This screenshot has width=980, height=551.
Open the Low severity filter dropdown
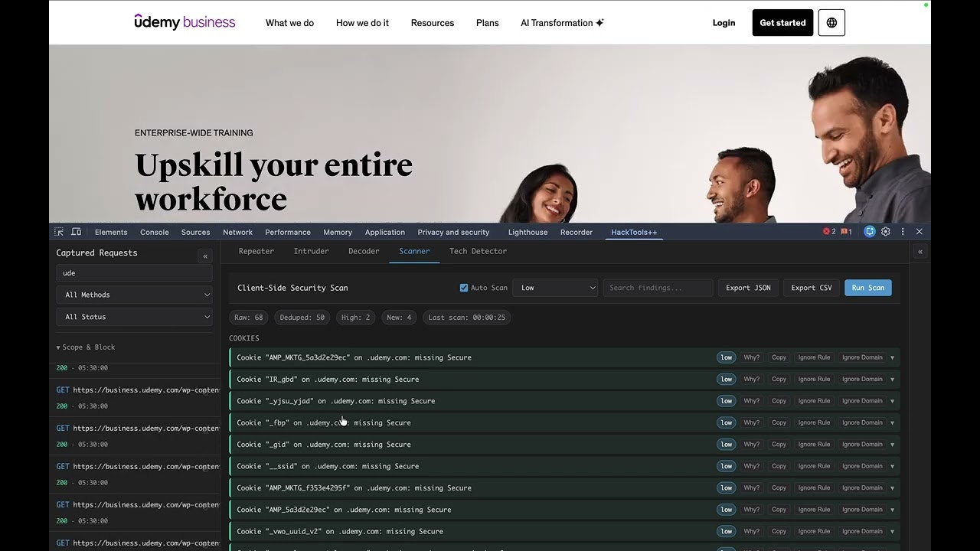coord(556,287)
